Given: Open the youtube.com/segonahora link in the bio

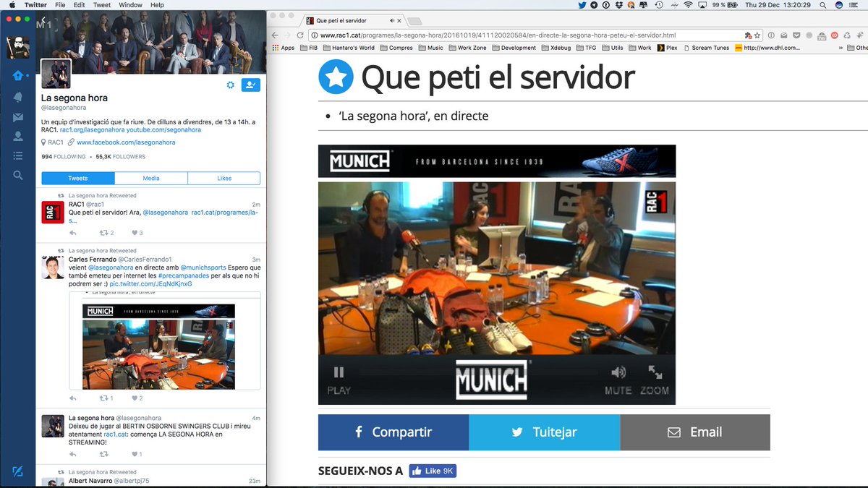Looking at the screenshot, I should click(x=164, y=129).
